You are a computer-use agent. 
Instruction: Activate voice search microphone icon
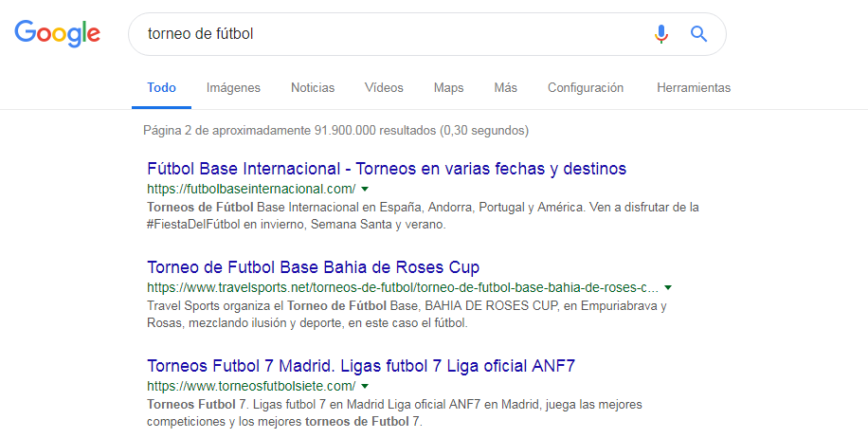[x=661, y=34]
